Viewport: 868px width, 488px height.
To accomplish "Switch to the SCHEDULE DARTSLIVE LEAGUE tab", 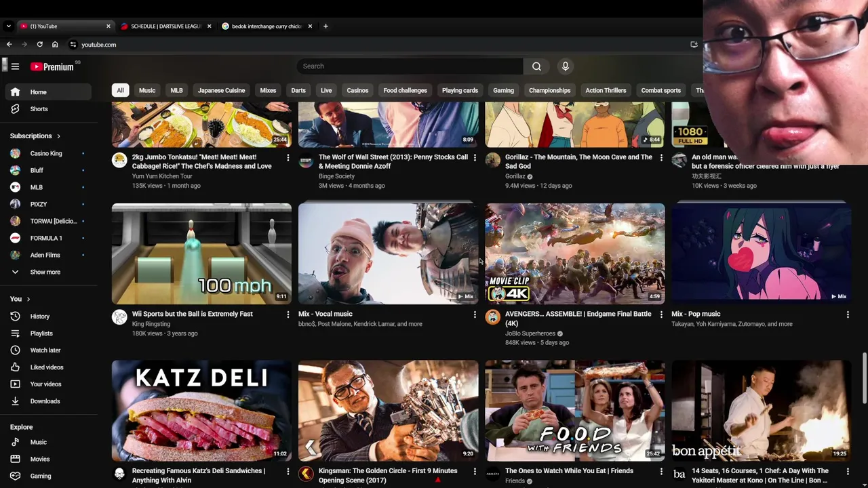I will coord(166,26).
